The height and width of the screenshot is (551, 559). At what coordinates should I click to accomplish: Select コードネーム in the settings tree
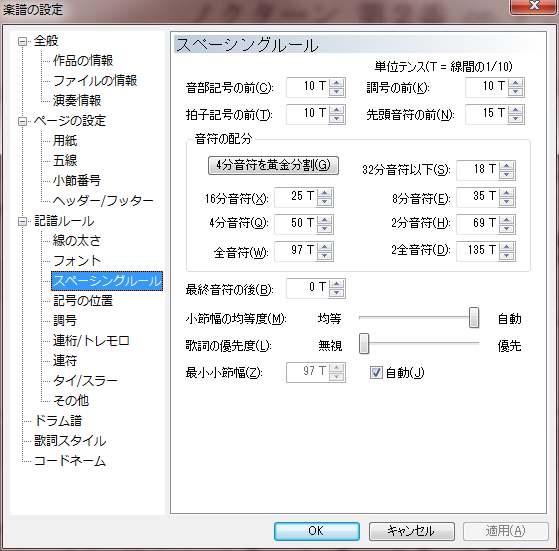pos(70,460)
